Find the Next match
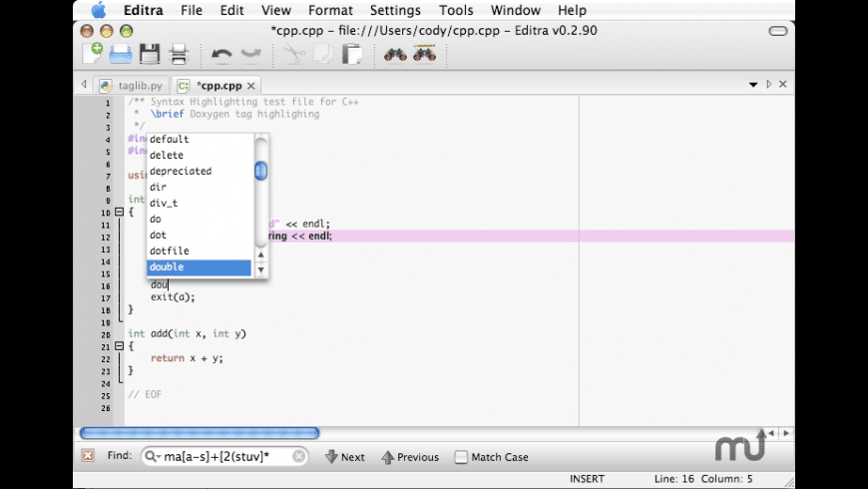The image size is (868, 489). pyautogui.click(x=345, y=457)
